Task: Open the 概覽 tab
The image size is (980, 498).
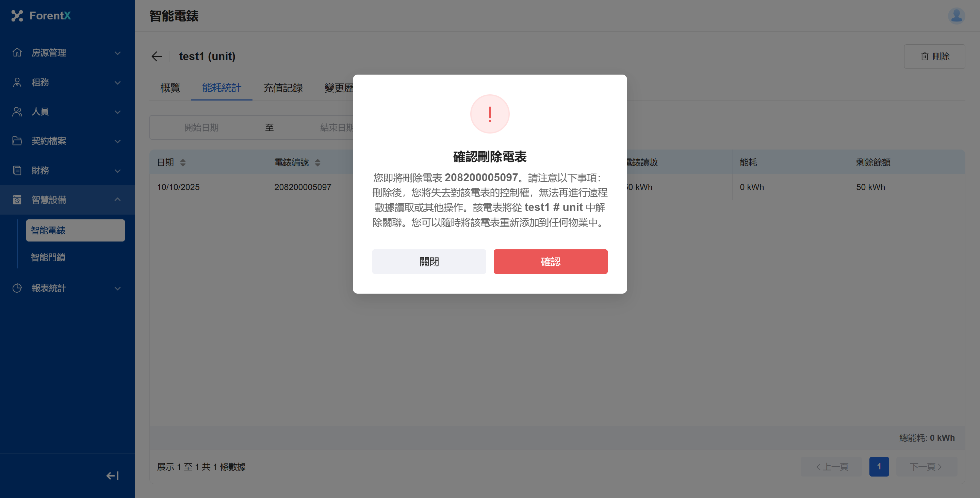Action: point(170,88)
